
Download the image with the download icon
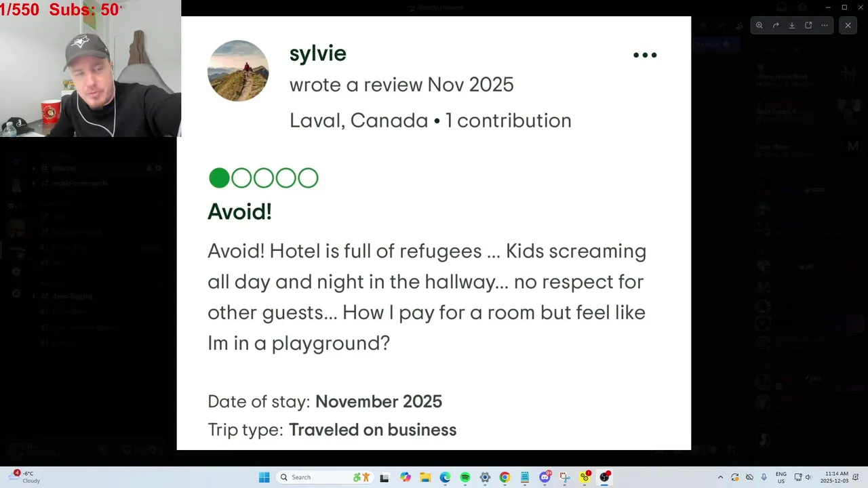[792, 25]
